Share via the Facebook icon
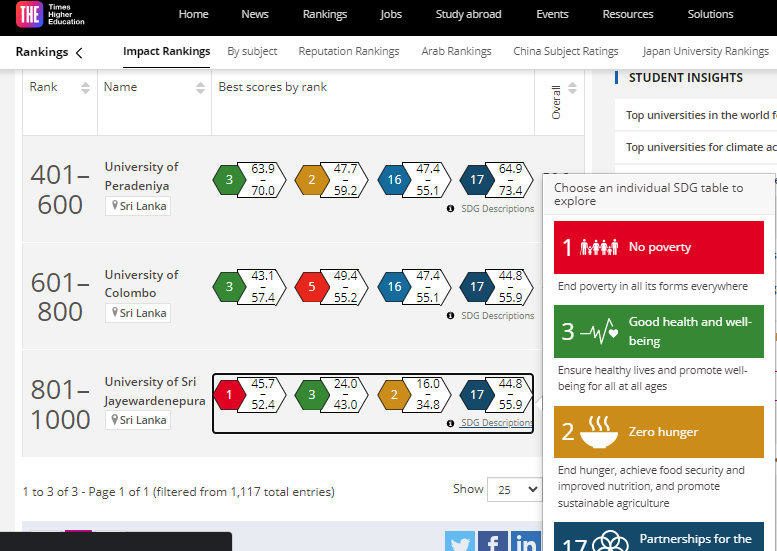The width and height of the screenshot is (777, 551). 493,541
